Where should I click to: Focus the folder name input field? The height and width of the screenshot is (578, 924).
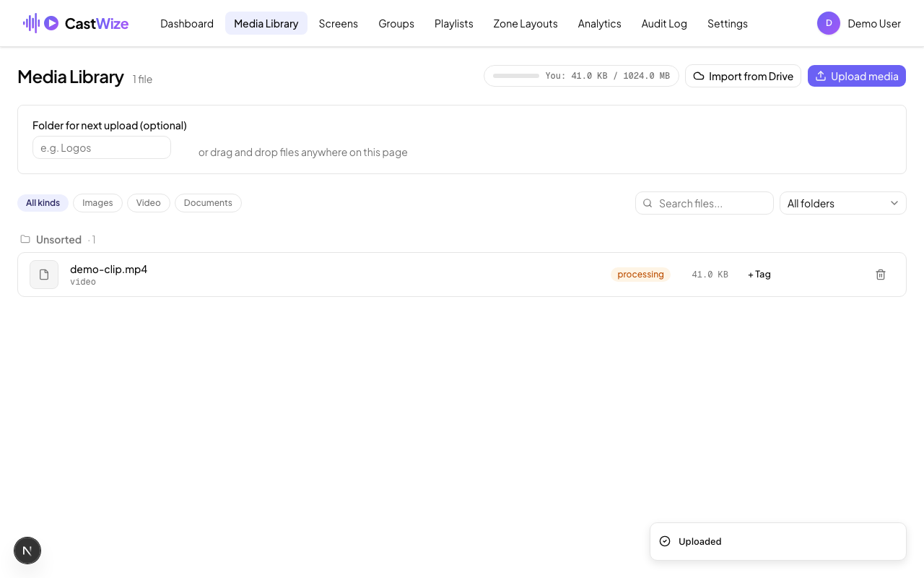point(102,147)
